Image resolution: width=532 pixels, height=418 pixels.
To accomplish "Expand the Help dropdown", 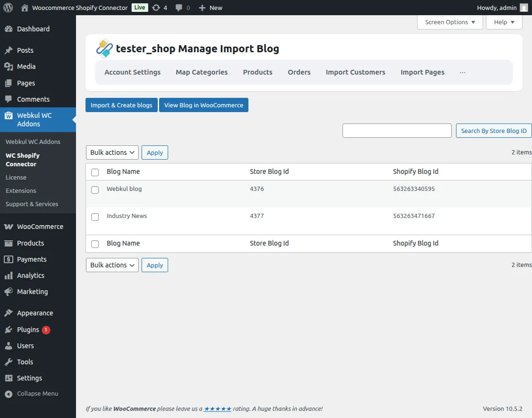I will (503, 22).
